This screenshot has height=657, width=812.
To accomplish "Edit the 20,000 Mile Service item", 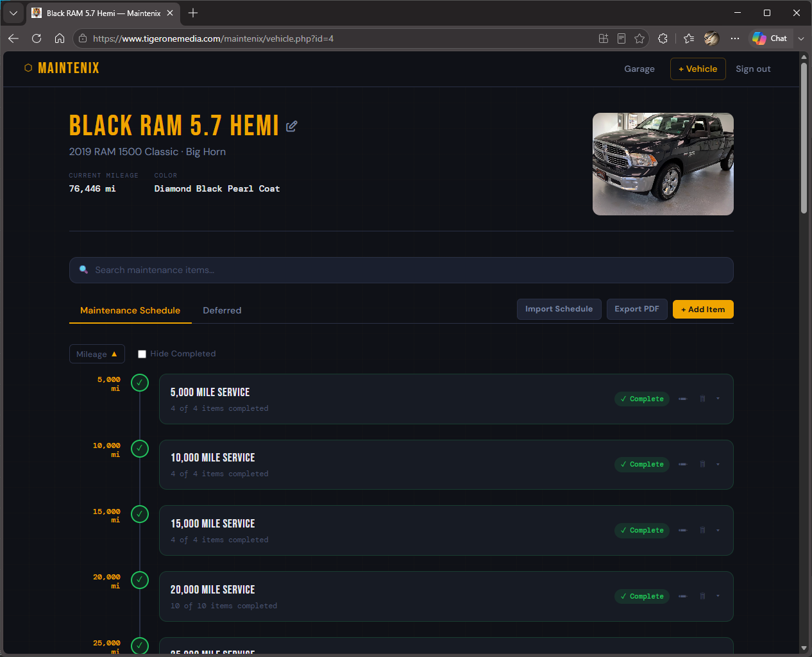I will 682,596.
